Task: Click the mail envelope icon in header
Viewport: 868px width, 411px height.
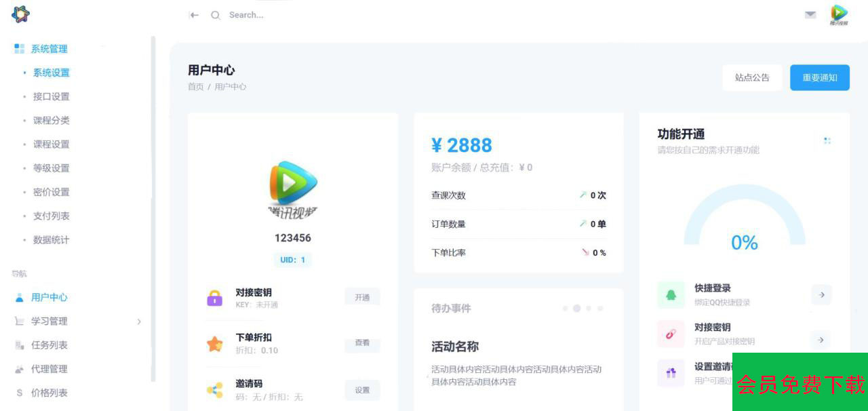Action: 810,15
